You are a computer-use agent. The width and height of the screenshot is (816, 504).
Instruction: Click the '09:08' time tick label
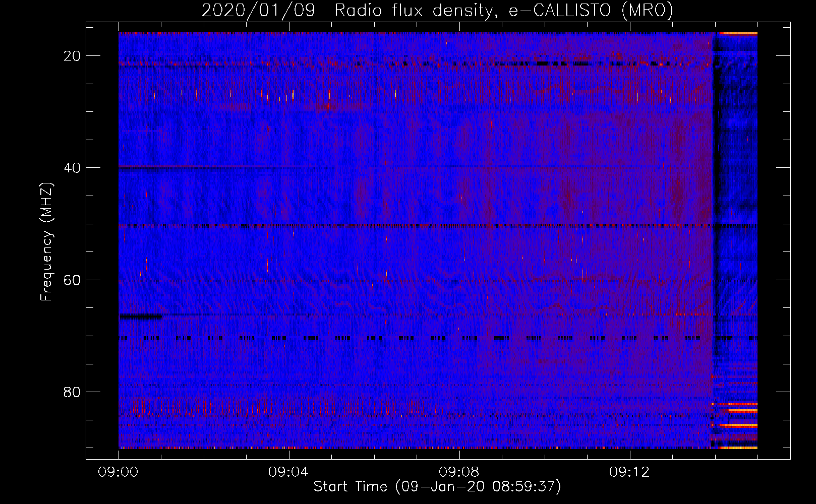point(459,472)
